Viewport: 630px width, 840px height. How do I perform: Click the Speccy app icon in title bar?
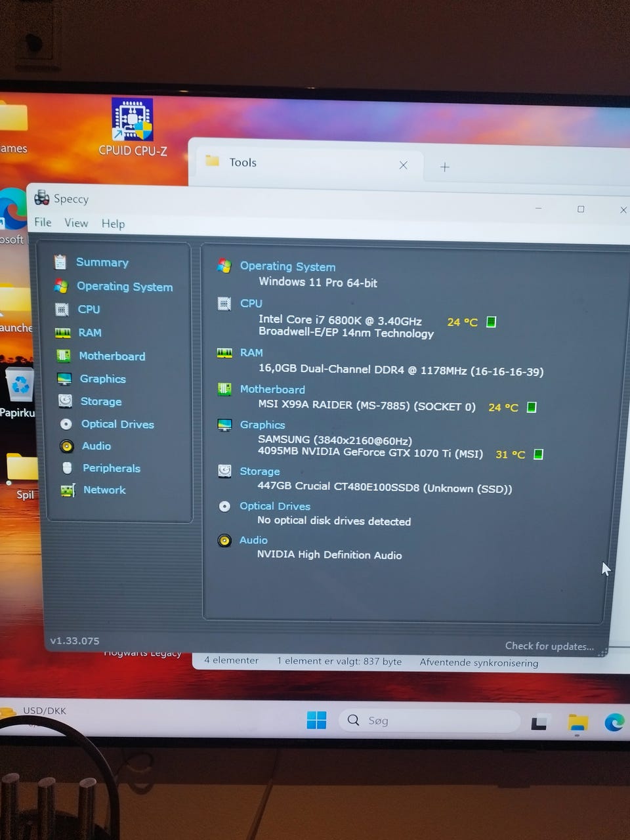tap(41, 198)
